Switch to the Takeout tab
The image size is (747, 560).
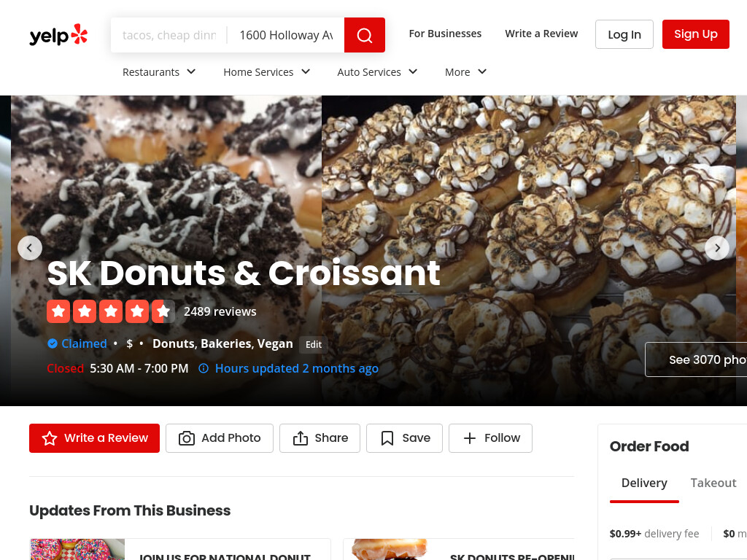(713, 483)
